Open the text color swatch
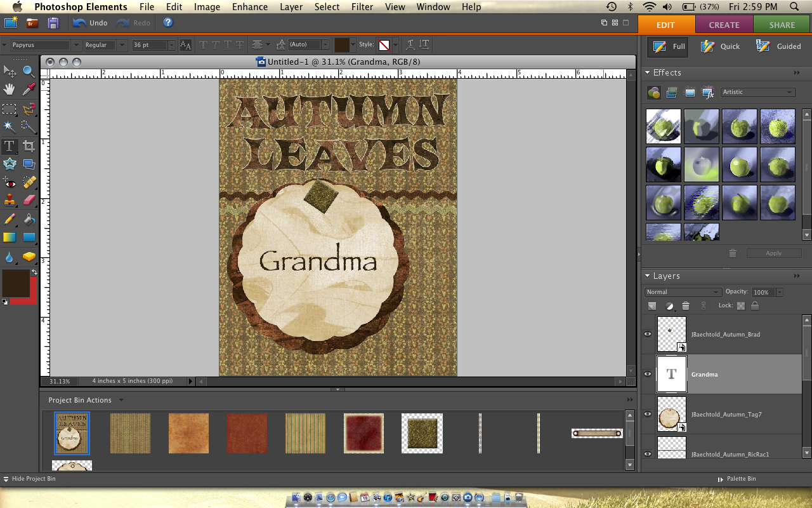Screen dimensions: 812x508 point(342,45)
